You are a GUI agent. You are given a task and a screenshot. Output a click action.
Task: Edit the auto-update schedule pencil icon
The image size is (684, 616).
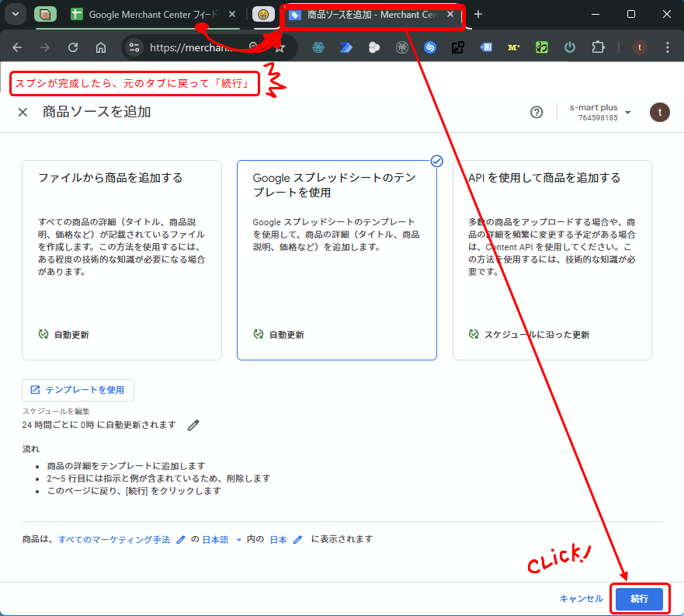click(193, 425)
